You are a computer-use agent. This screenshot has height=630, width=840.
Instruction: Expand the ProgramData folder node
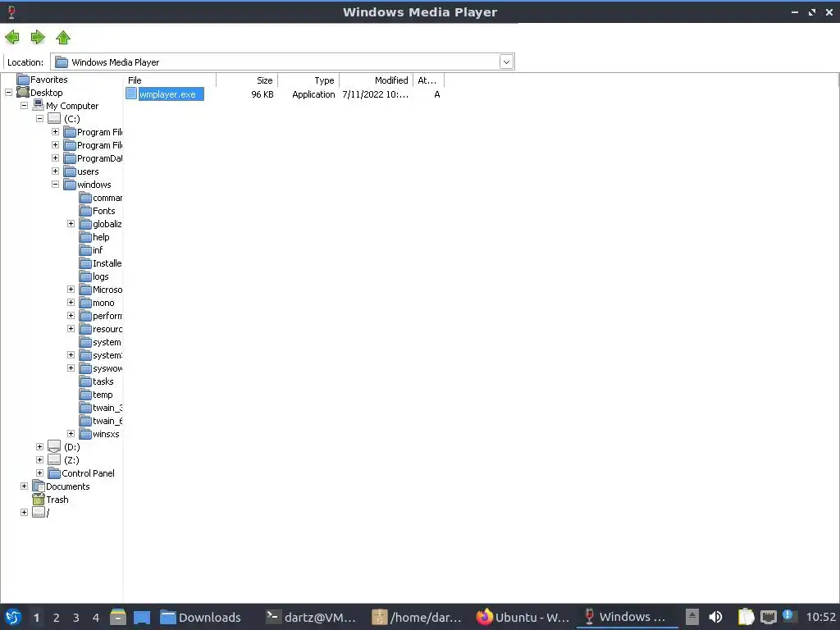tap(55, 158)
